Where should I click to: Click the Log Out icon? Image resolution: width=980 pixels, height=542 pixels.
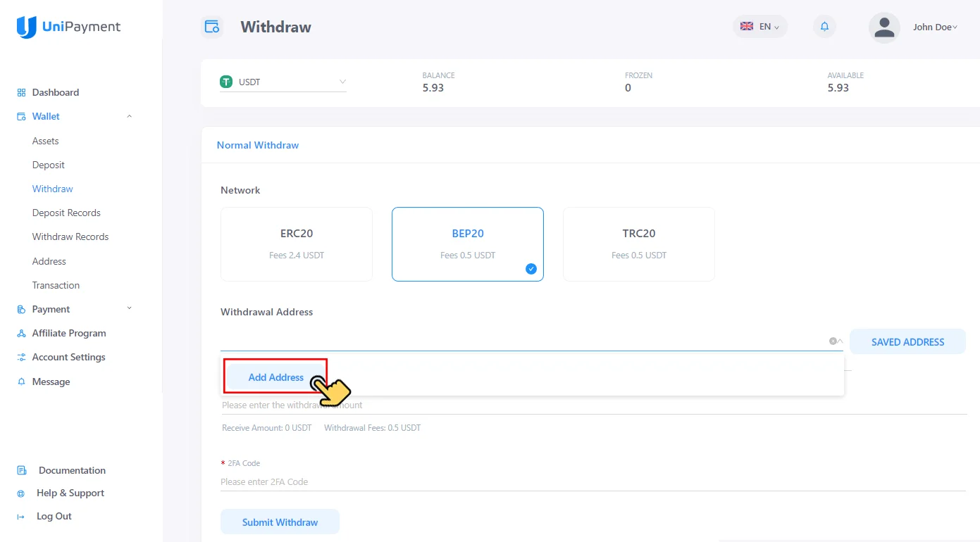(x=21, y=516)
